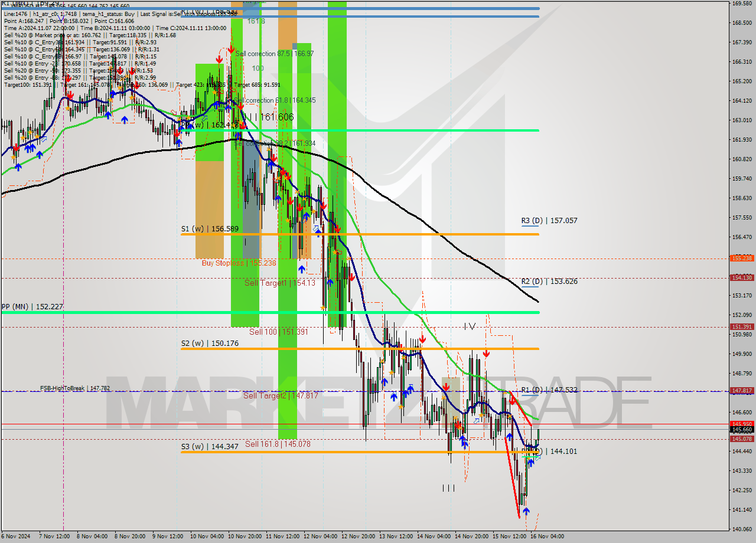Click the Sell 100 | 151.391 label

[x=279, y=332]
